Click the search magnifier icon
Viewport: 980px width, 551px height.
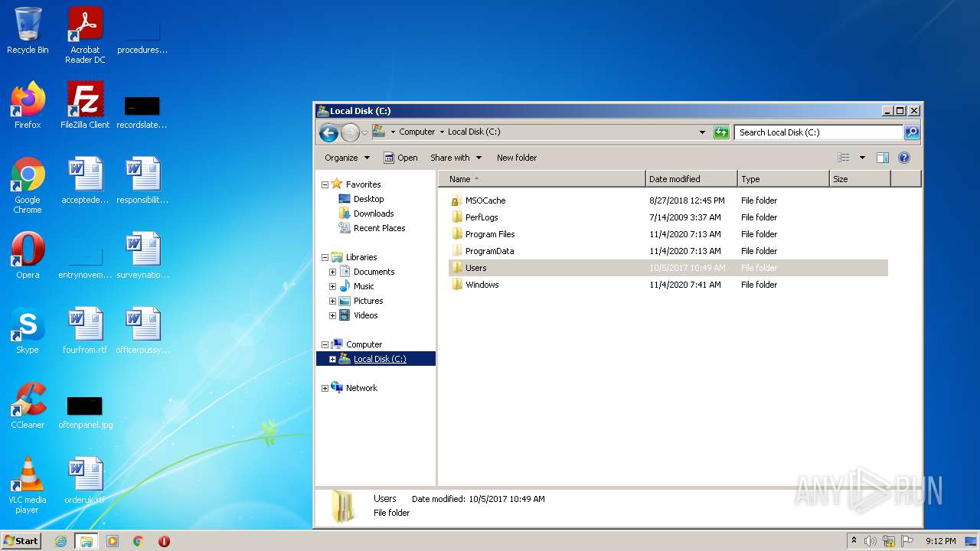tap(911, 132)
